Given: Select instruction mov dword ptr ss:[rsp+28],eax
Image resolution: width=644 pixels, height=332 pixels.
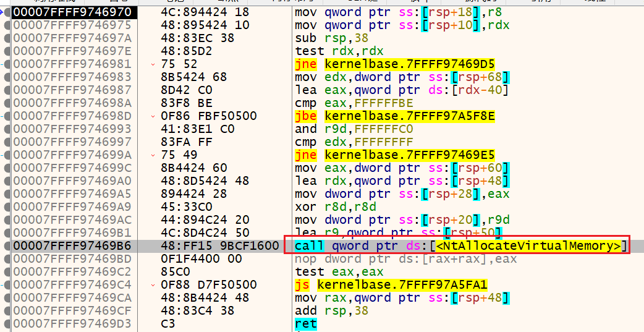Looking at the screenshot, I should 402,194.
